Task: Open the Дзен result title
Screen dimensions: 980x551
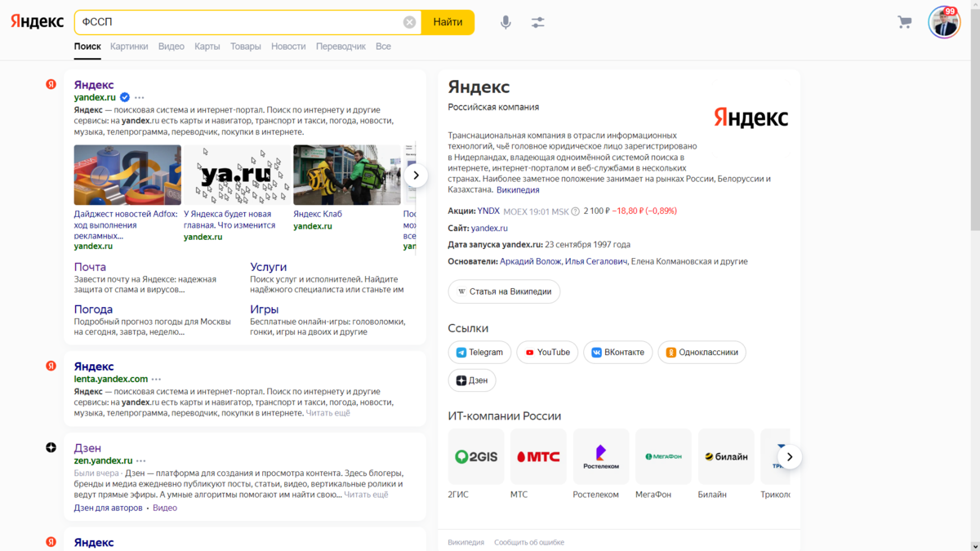Action: coord(87,448)
